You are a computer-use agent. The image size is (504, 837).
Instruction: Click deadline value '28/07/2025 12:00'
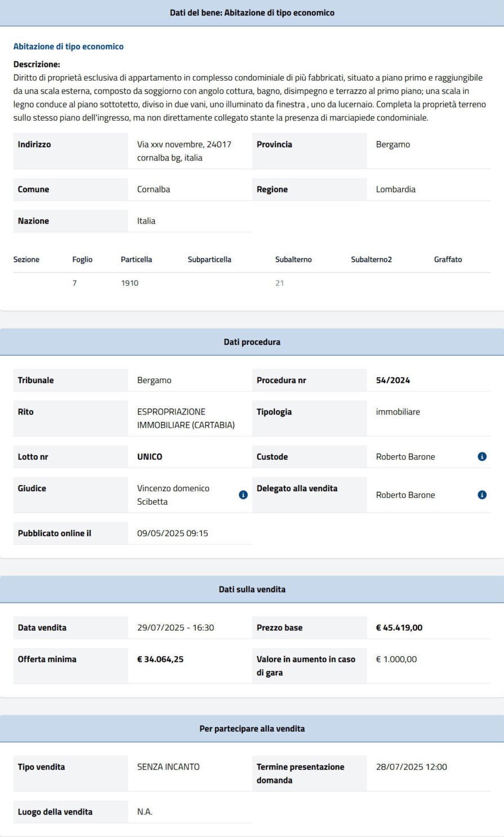point(412,767)
